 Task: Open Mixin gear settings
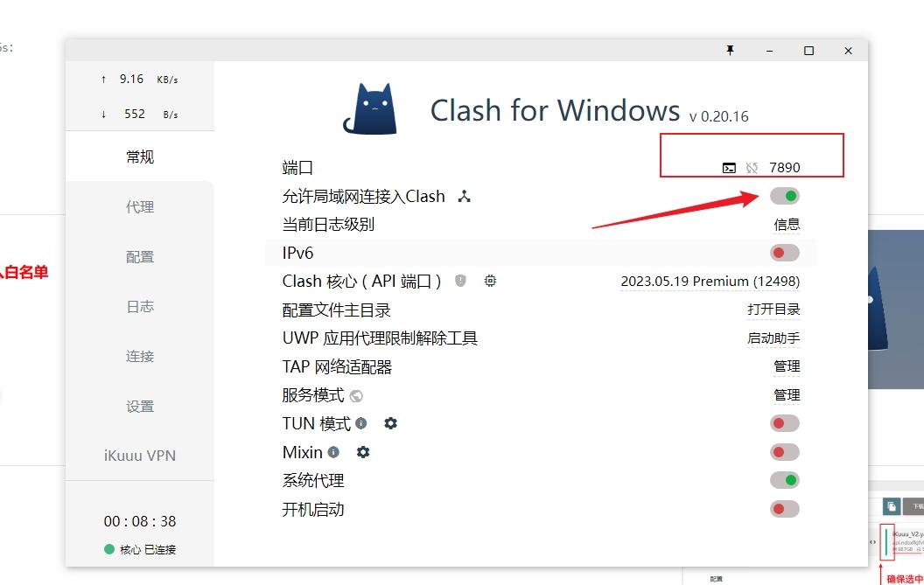pos(363,452)
